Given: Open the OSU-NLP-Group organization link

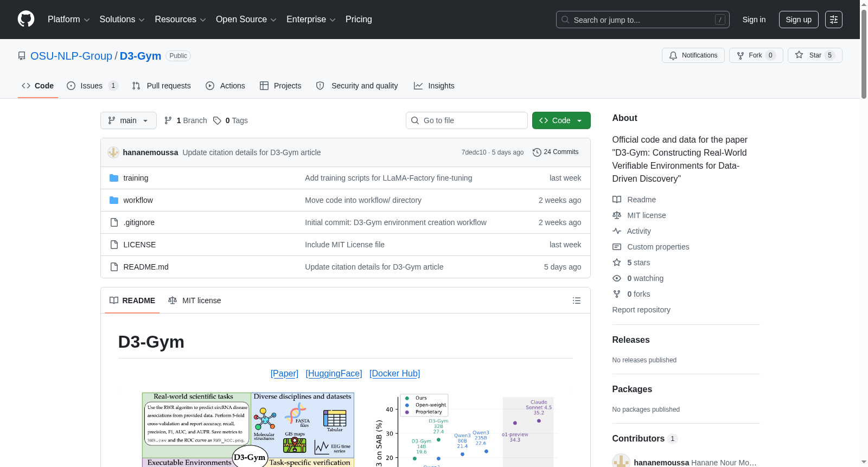Looking at the screenshot, I should pyautogui.click(x=71, y=56).
